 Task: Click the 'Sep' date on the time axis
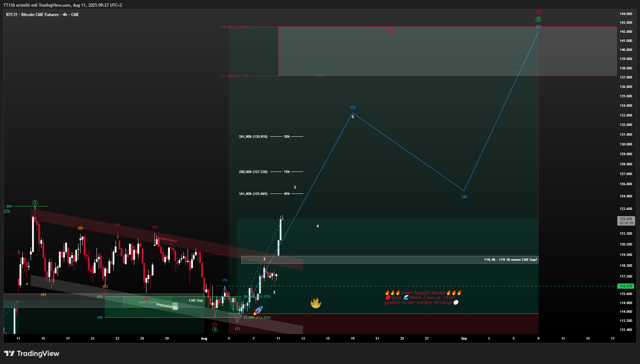464,339
